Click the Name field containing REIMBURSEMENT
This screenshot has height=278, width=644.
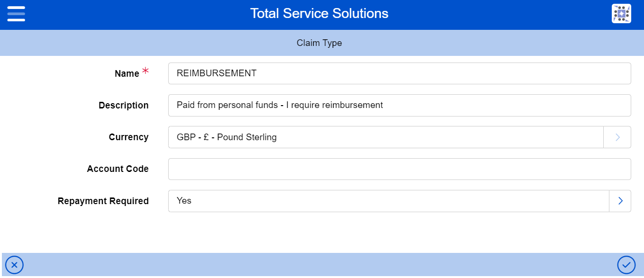(399, 73)
